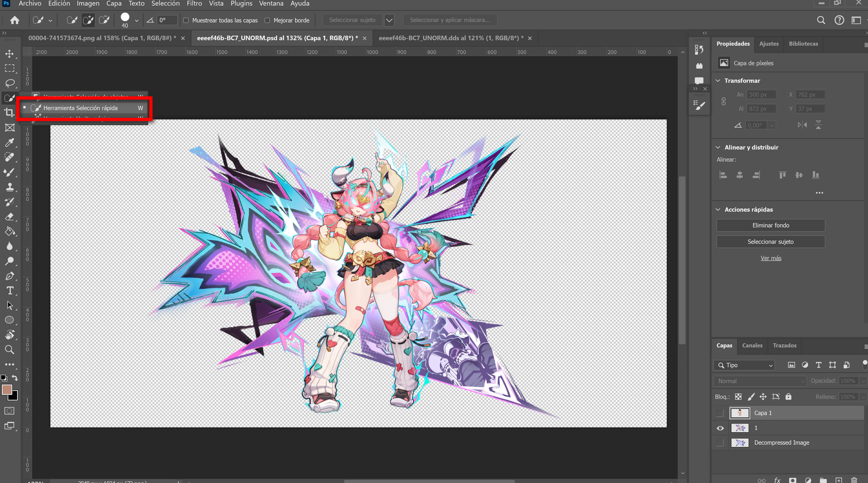Select the Frame tool
Screen dimensions: 868x483
click(x=9, y=128)
